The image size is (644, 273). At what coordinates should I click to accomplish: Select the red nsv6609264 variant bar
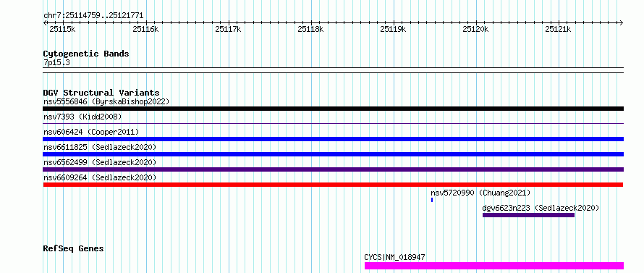click(333, 185)
